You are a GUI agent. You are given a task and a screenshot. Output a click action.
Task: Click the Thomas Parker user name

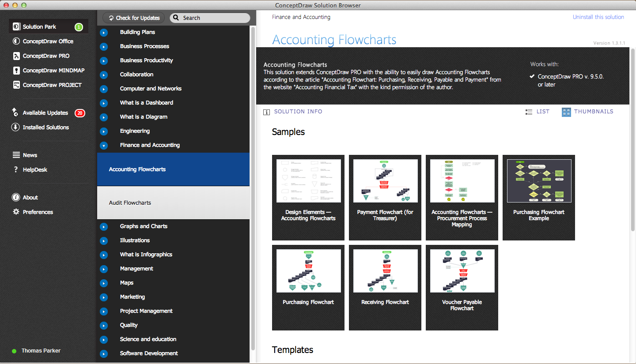coord(41,351)
